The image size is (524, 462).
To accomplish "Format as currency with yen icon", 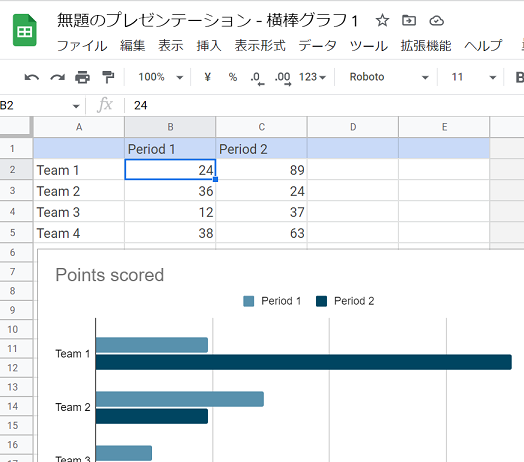I will [208, 77].
